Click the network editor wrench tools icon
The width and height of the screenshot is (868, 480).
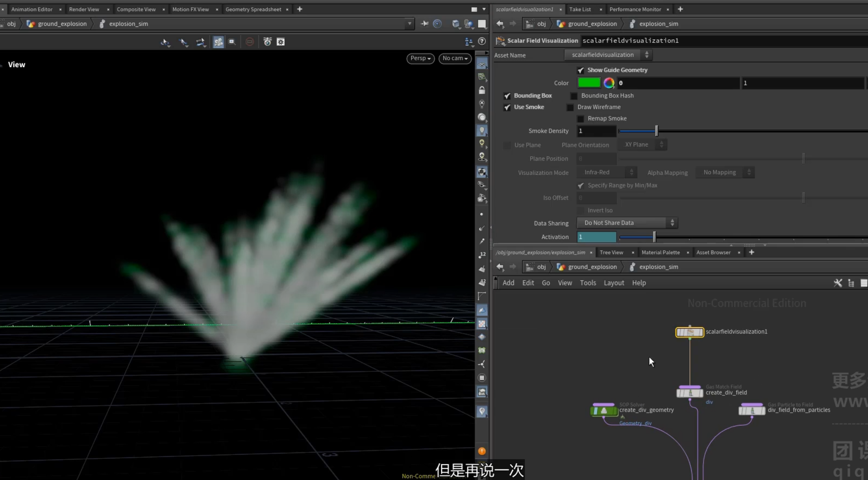(x=838, y=283)
